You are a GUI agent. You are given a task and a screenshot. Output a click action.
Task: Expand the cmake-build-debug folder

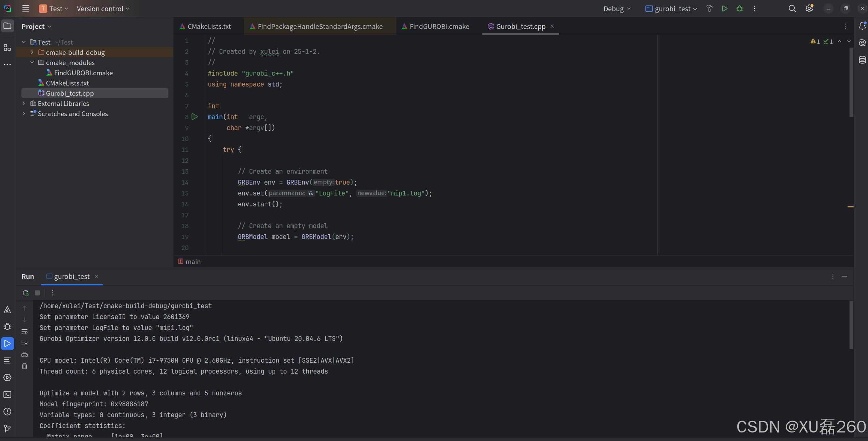[32, 52]
